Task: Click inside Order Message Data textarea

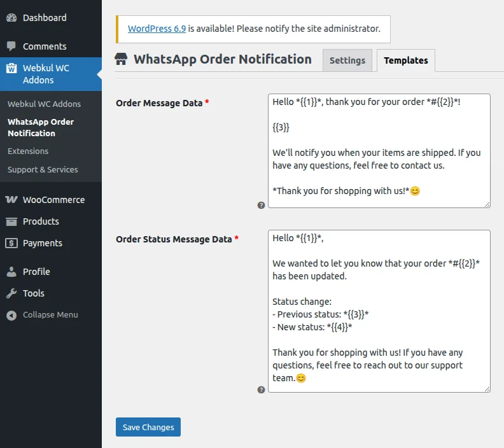Action: [379, 151]
